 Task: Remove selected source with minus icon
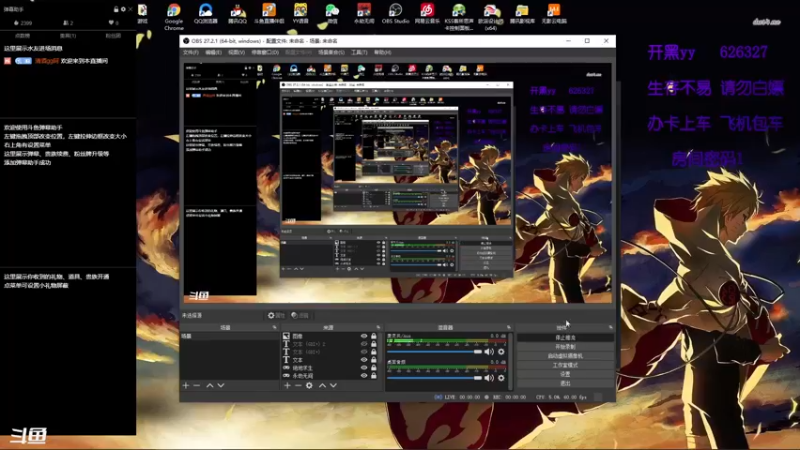tap(298, 385)
